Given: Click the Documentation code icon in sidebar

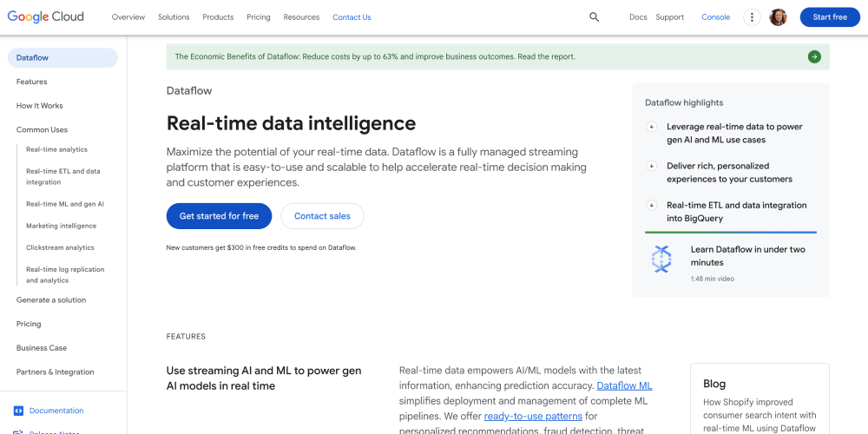Looking at the screenshot, I should click(x=18, y=411).
